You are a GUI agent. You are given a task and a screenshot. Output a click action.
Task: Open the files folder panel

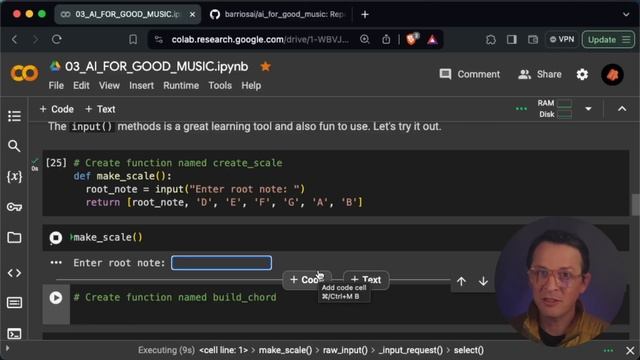14,238
